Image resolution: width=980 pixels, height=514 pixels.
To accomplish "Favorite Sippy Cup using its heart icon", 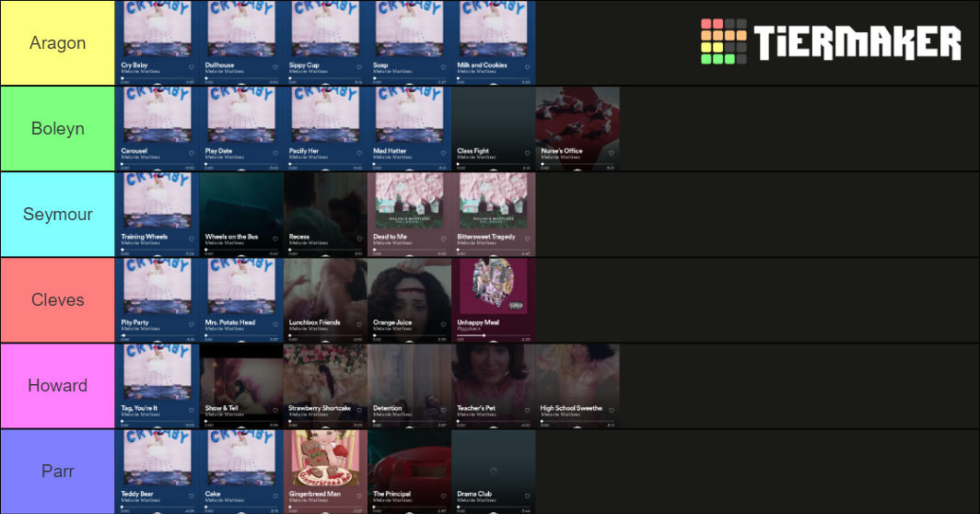I will [x=359, y=67].
